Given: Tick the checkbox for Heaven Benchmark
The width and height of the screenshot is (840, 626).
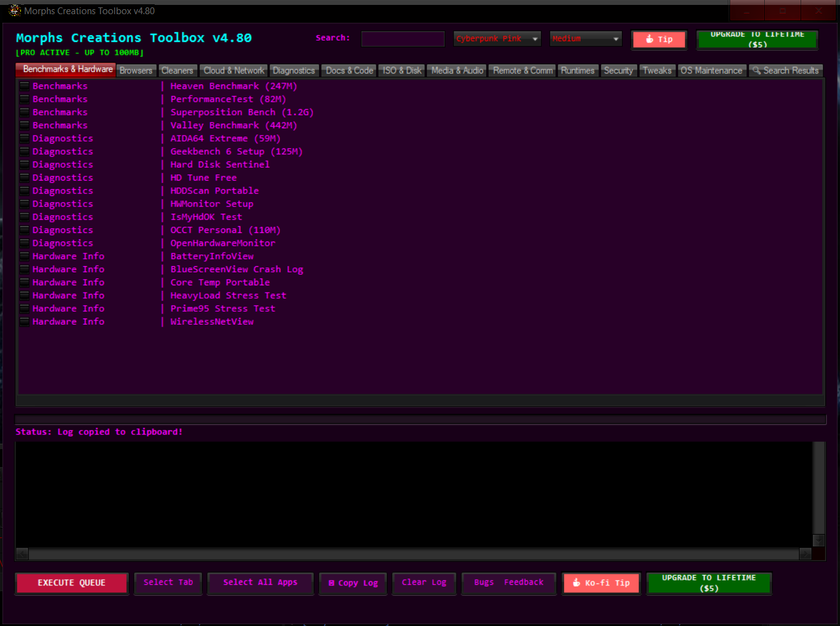Looking at the screenshot, I should 25,86.
